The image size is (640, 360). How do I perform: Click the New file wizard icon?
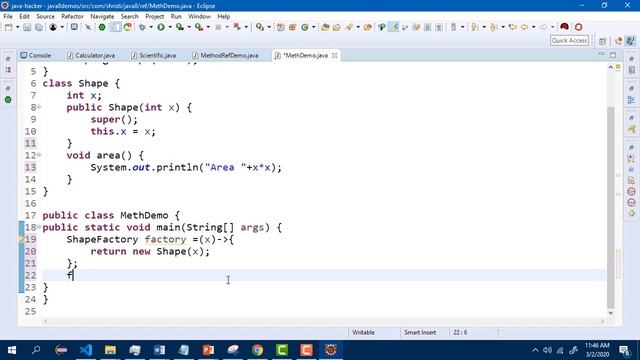click(x=9, y=27)
